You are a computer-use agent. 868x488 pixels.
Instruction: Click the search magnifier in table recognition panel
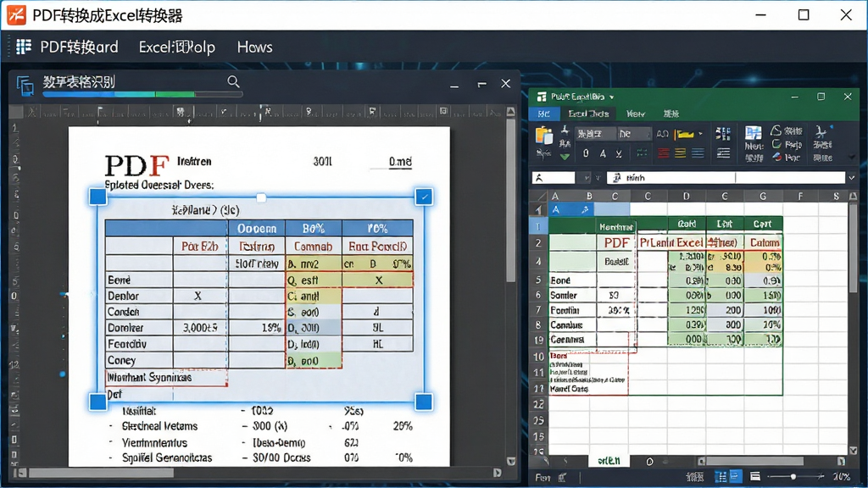click(233, 82)
